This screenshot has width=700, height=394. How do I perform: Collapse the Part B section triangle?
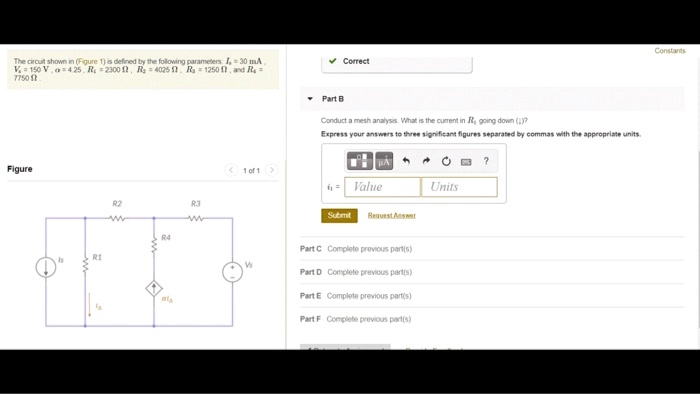coord(310,99)
